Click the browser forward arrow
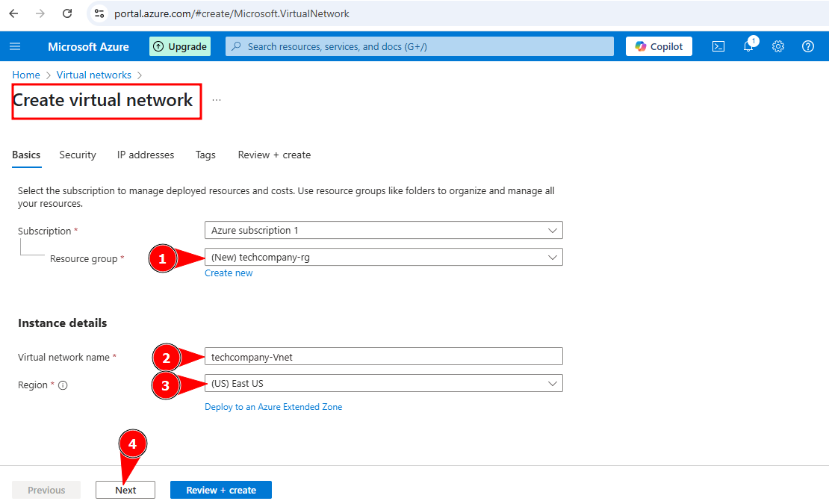 point(40,13)
